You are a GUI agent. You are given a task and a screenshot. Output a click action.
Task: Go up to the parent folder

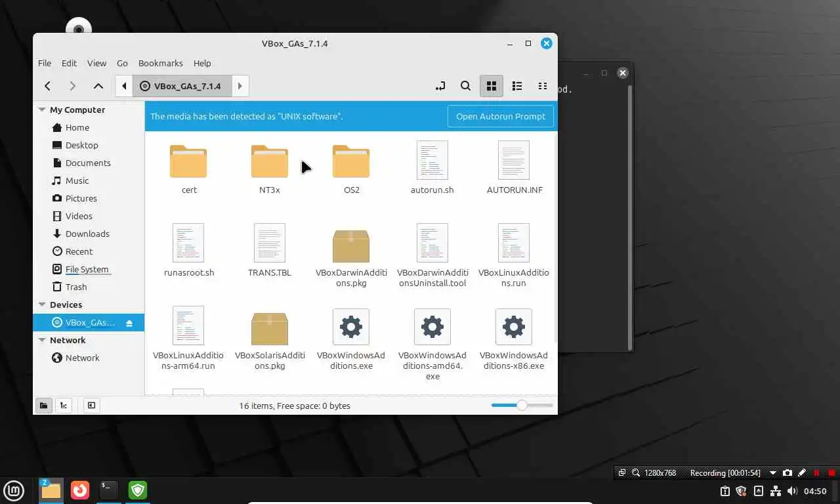pos(98,86)
